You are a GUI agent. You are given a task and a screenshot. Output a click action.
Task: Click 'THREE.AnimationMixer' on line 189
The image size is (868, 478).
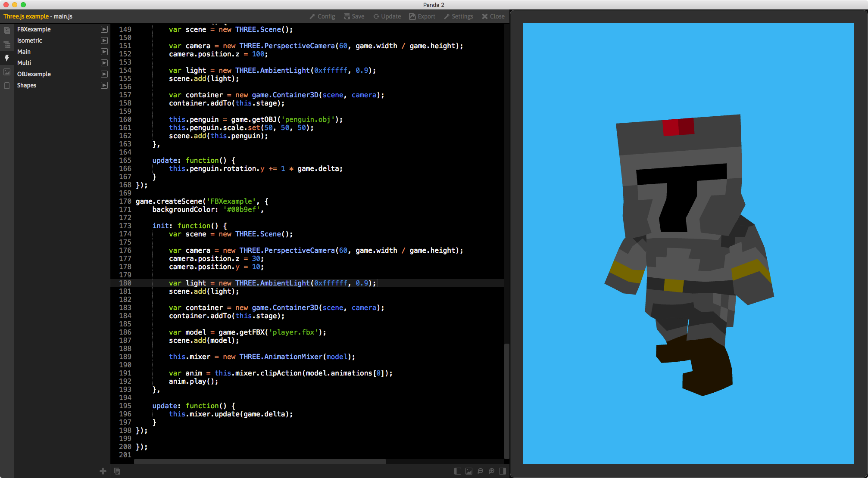(281, 357)
